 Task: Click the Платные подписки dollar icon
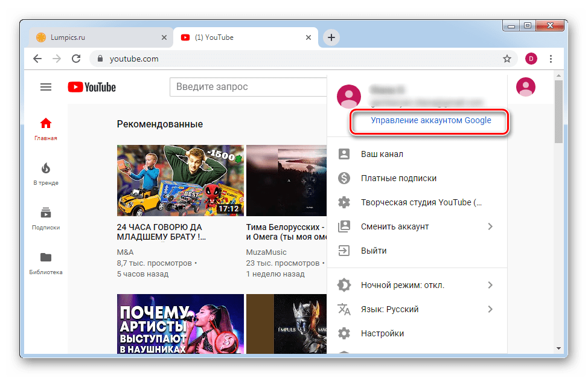[x=344, y=178]
